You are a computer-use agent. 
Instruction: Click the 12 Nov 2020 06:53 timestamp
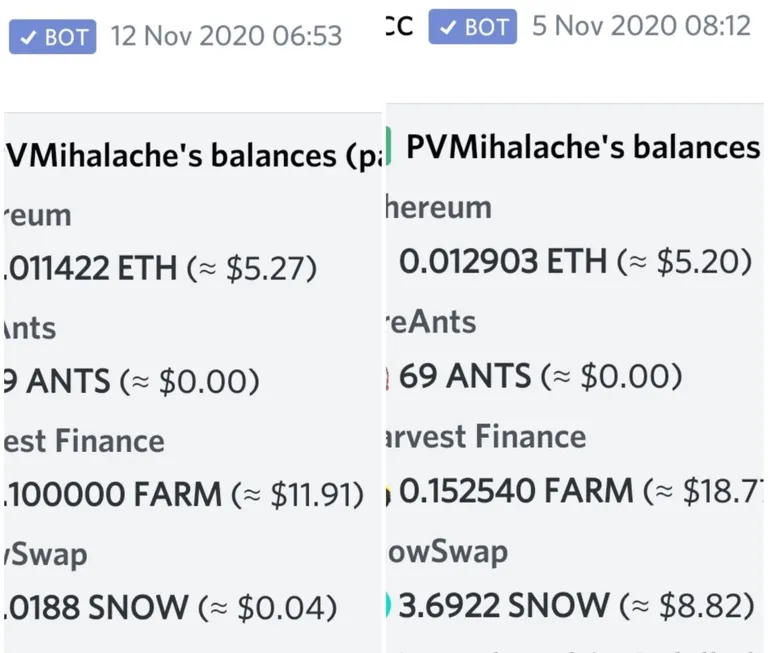point(226,36)
